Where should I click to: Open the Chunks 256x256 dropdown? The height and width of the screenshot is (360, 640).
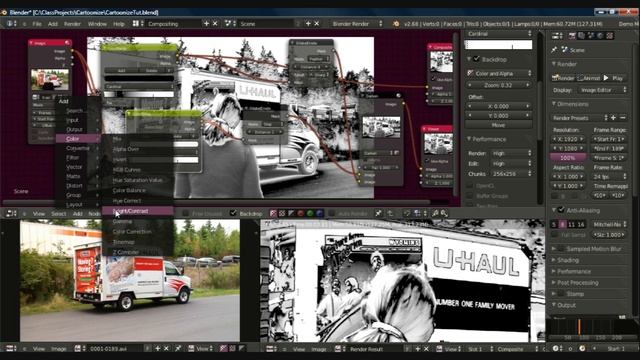511,174
